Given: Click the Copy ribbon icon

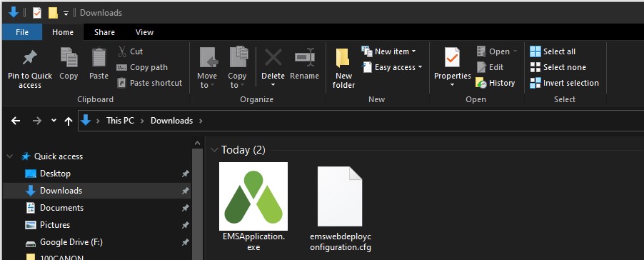Looking at the screenshot, I should (x=69, y=58).
